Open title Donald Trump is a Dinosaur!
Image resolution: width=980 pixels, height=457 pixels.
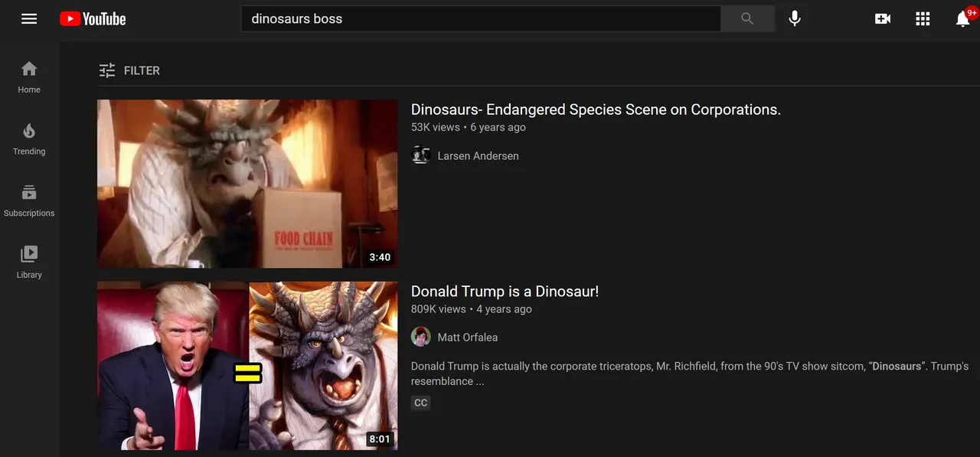click(x=505, y=291)
